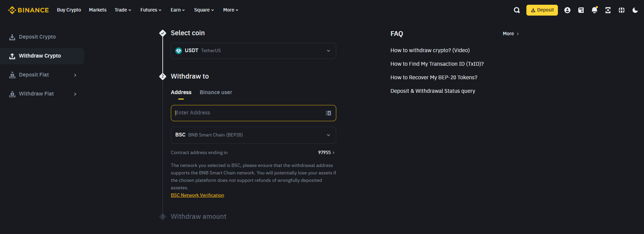Switch to the Binance user tab

(216, 92)
